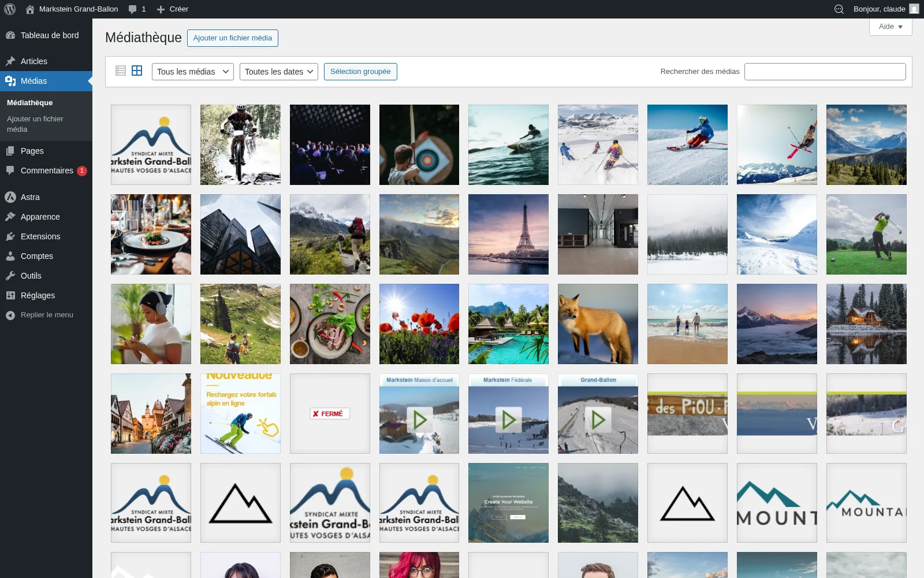
Task: Click the Rechercher des médias search field
Action: (x=825, y=72)
